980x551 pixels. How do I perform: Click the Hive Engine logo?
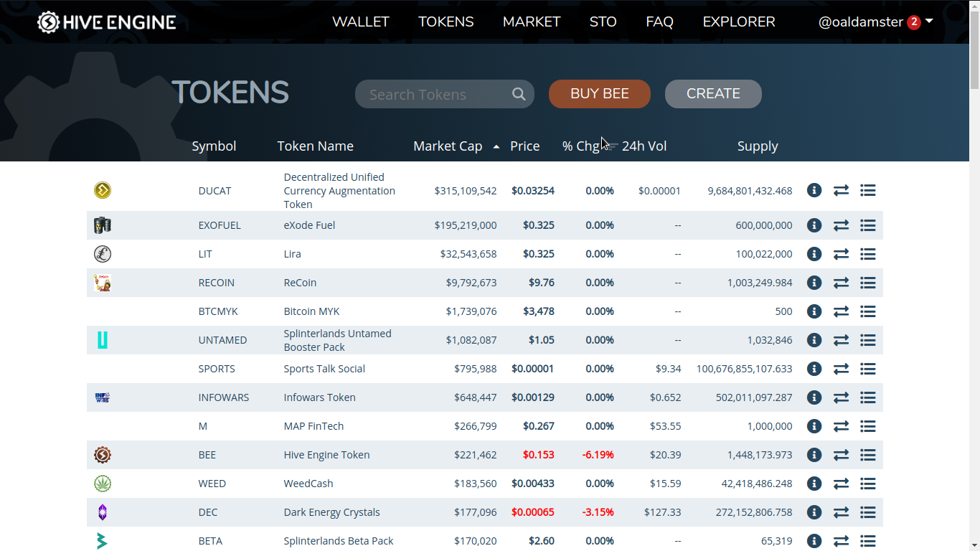[107, 22]
